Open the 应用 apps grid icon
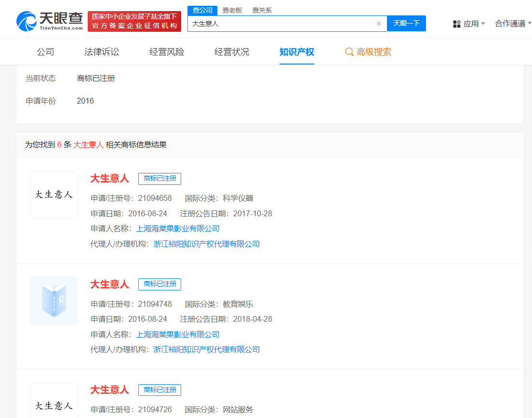Viewport: 532px width, 418px height. pyautogui.click(x=456, y=23)
